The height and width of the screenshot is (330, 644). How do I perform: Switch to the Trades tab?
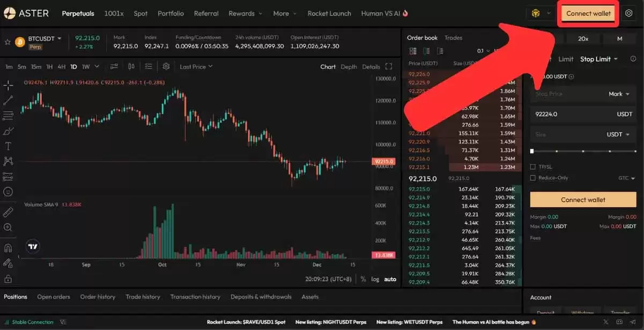(x=453, y=38)
